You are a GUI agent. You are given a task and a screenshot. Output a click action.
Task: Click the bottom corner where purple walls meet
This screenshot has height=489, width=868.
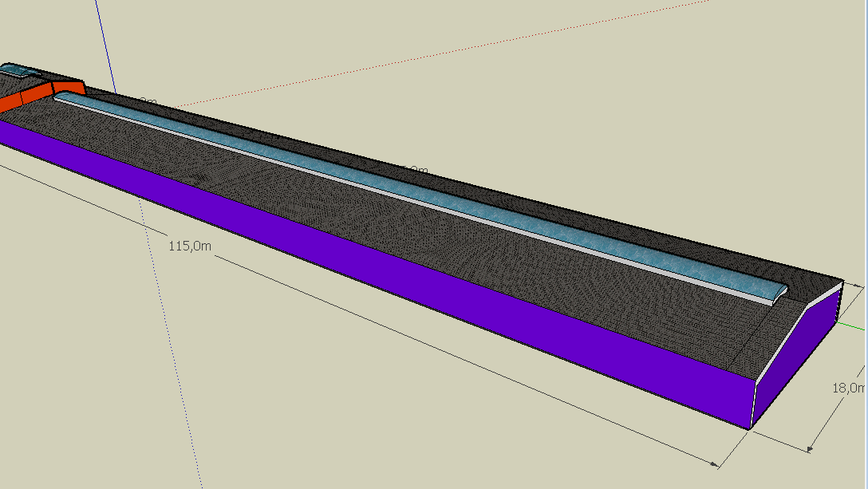coord(751,428)
